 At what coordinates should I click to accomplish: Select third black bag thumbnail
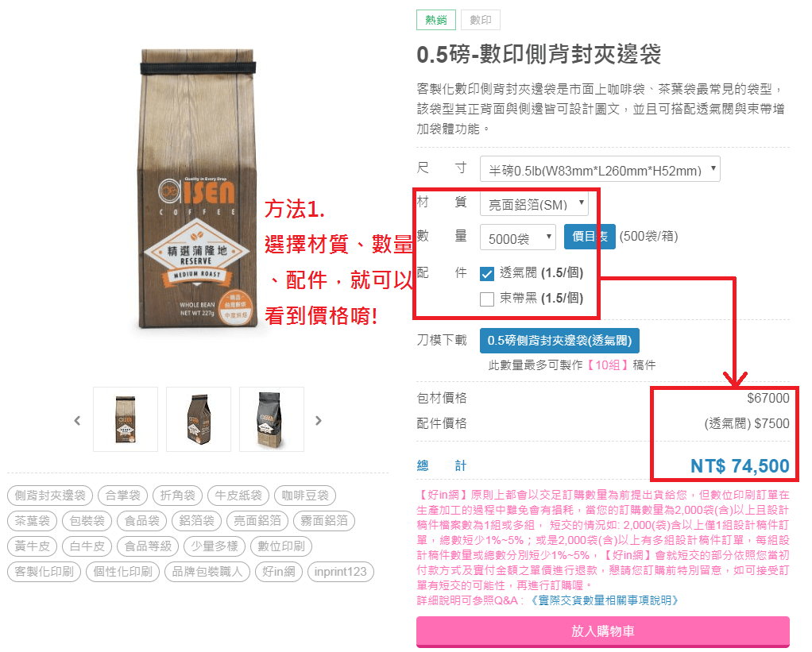click(272, 419)
